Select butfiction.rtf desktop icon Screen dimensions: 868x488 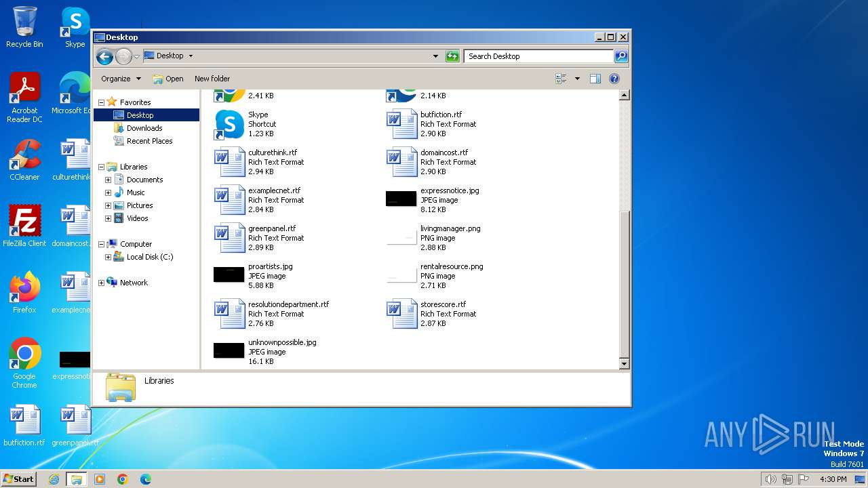[x=24, y=425]
